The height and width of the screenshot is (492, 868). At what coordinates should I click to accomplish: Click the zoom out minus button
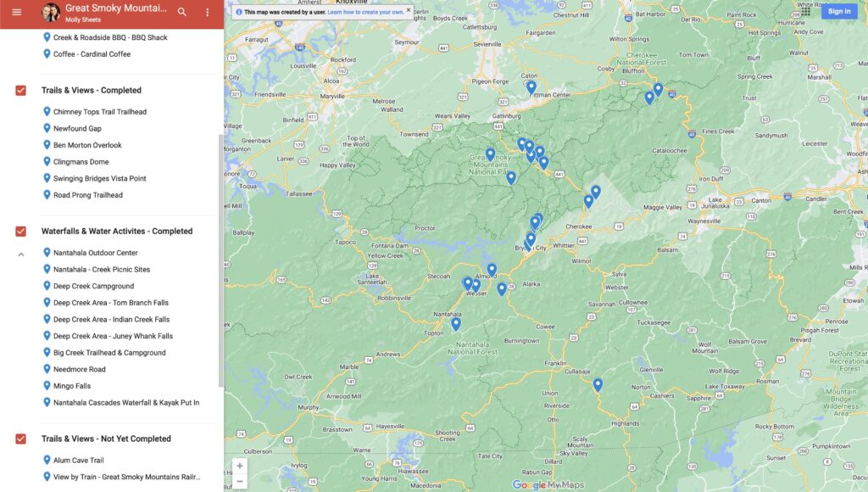240,481
